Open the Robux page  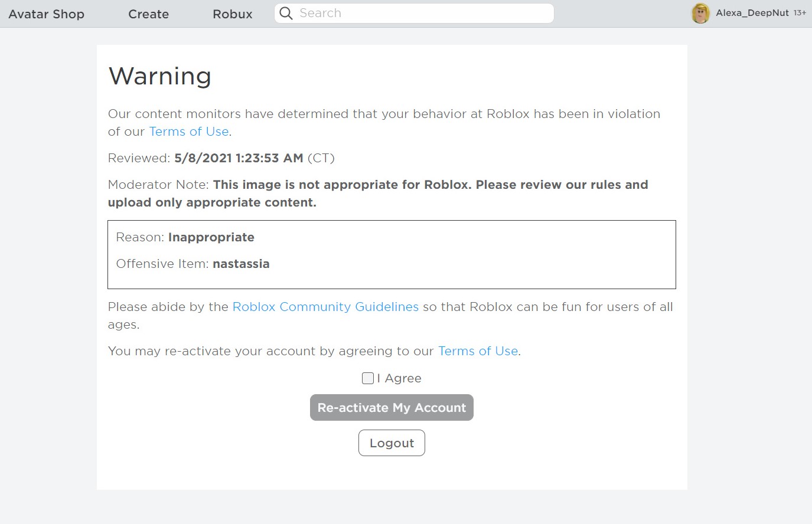233,14
